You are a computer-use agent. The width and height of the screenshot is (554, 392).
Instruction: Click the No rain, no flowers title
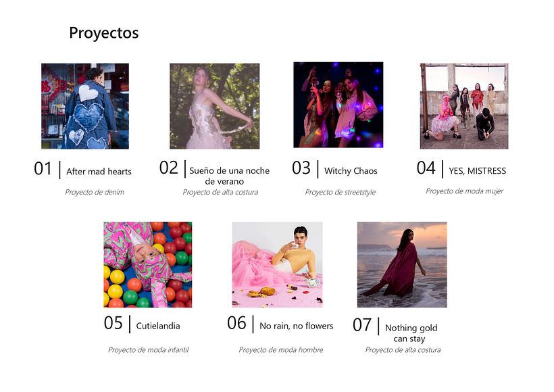[x=296, y=326]
